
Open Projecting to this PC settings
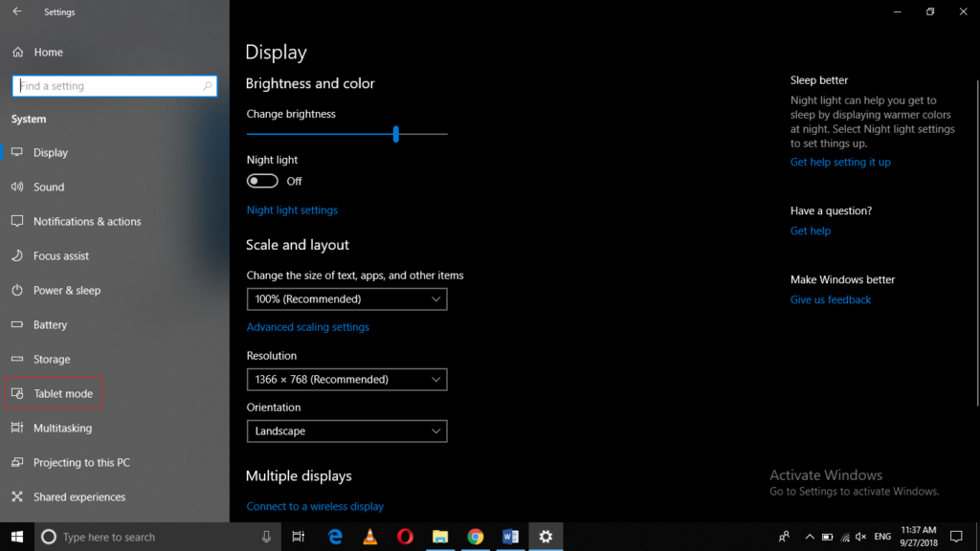click(x=78, y=462)
